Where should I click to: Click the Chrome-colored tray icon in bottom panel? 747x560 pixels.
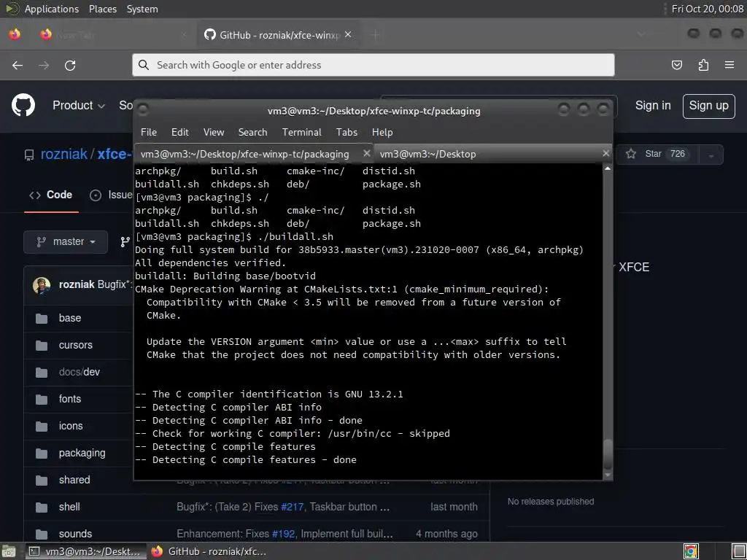[691, 551]
